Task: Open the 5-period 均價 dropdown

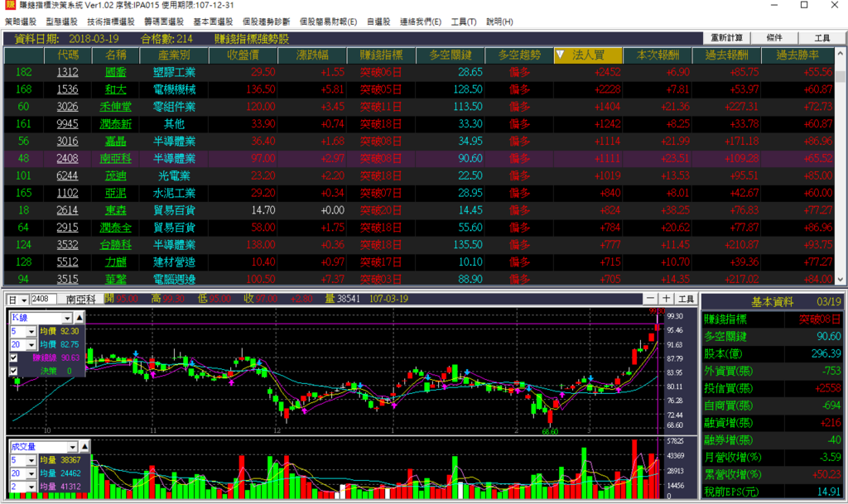Action: (x=31, y=331)
